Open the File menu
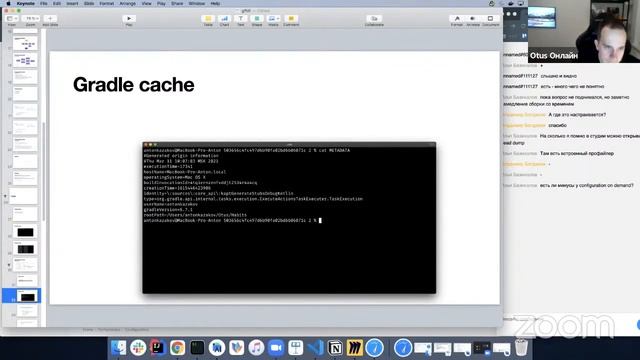Image resolution: width=640 pixels, height=360 pixels. click(x=44, y=3)
